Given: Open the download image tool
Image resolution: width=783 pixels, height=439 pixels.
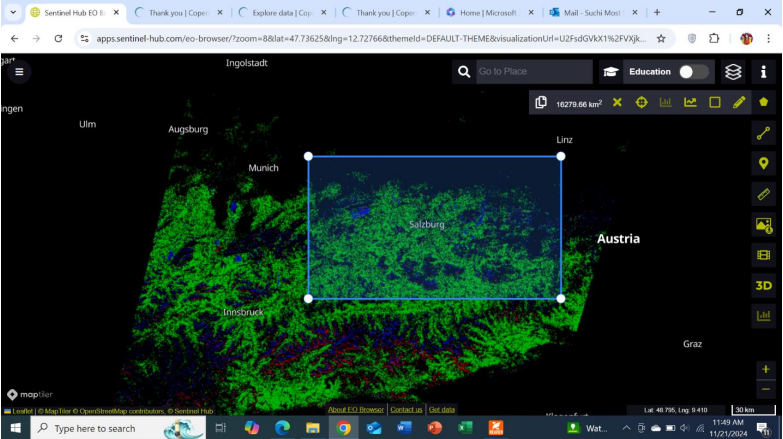Looking at the screenshot, I should click(764, 225).
